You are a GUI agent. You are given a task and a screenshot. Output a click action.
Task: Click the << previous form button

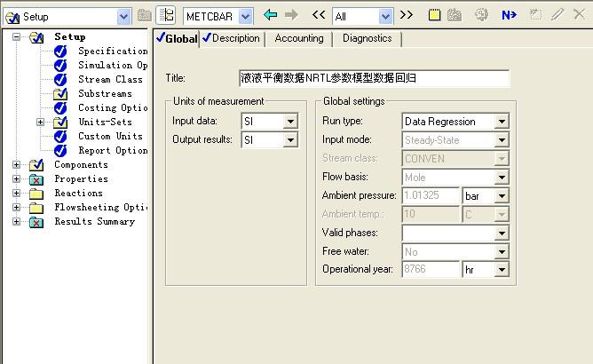pyautogui.click(x=319, y=15)
